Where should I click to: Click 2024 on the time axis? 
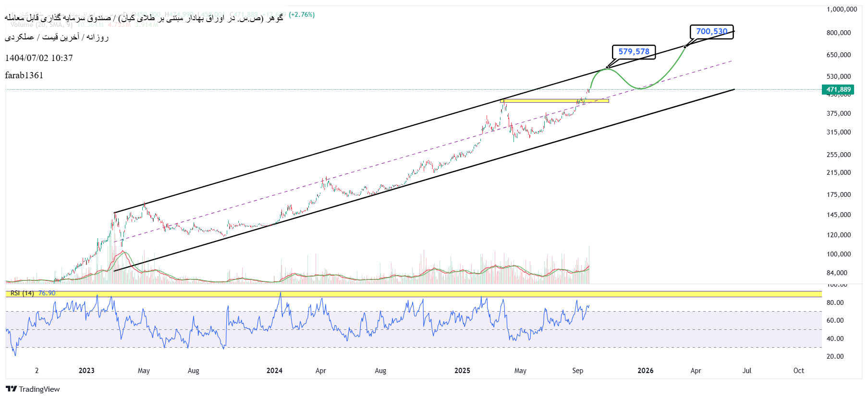pos(274,371)
